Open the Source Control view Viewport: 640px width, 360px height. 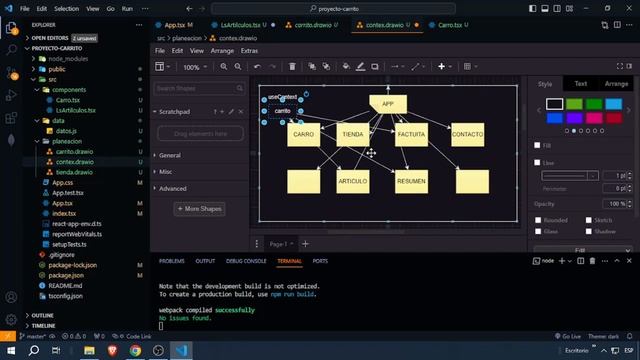pyautogui.click(x=11, y=73)
